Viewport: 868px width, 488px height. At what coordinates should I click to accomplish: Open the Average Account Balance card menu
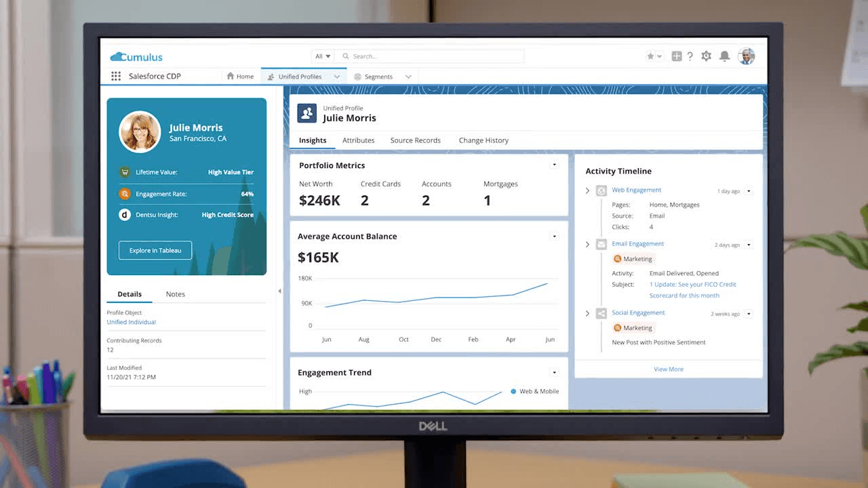554,236
